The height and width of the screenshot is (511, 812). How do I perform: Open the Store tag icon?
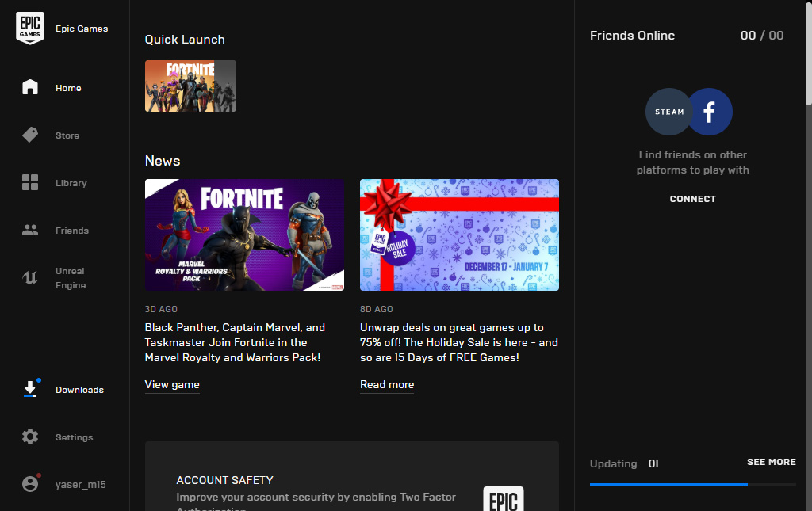30,135
